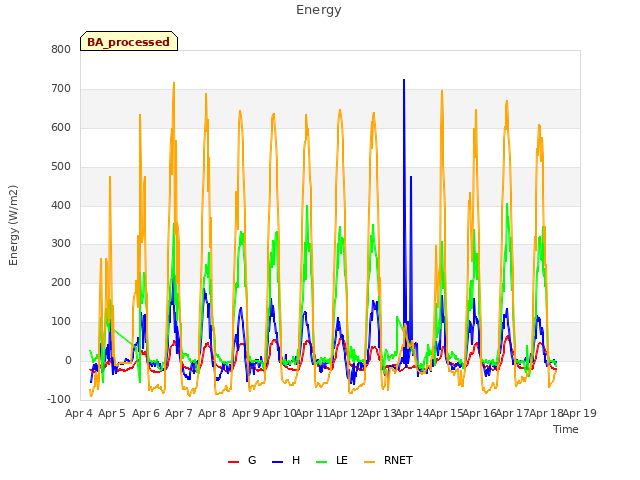Toggle the H series legend entry
Image resolution: width=640 pixels, height=480 pixels.
pyautogui.click(x=286, y=461)
